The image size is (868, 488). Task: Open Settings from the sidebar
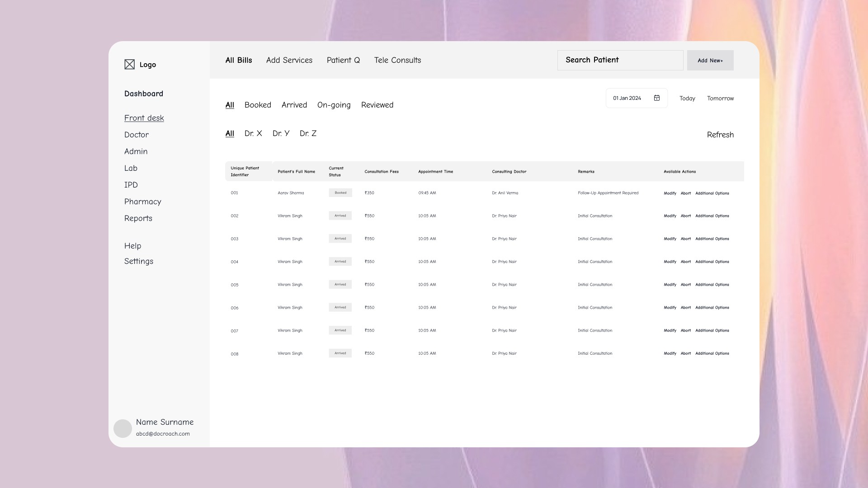tap(139, 261)
